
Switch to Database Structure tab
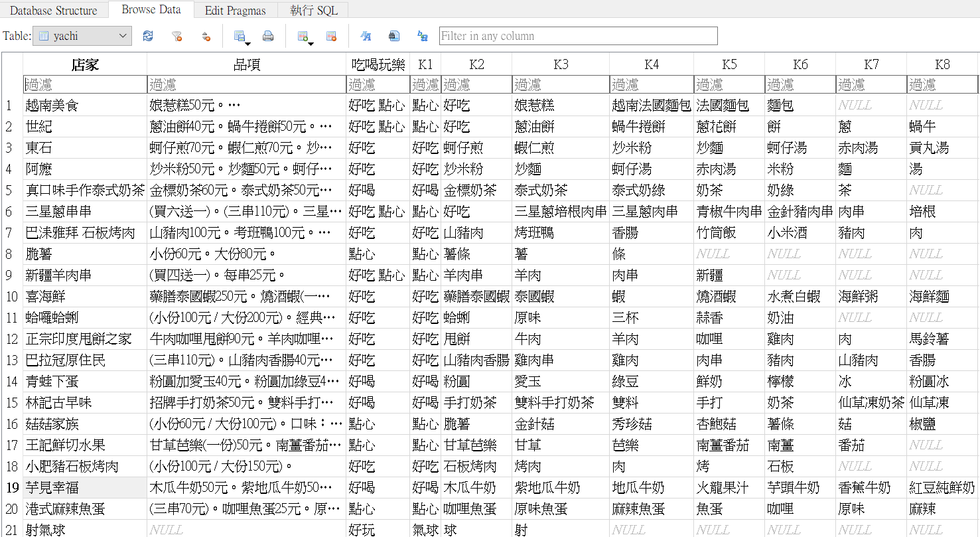click(53, 10)
